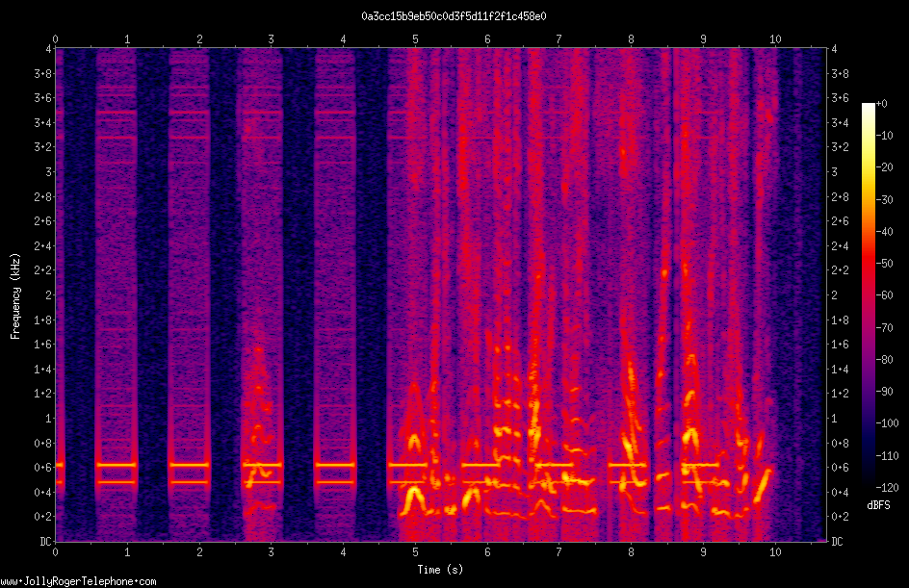
Task: Click the 1.6 tick on left frequency axis
Action: tap(43, 345)
